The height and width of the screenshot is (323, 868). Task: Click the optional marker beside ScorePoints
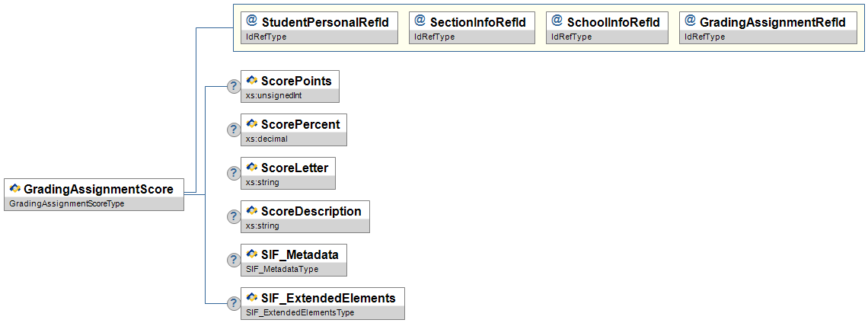coord(234,87)
